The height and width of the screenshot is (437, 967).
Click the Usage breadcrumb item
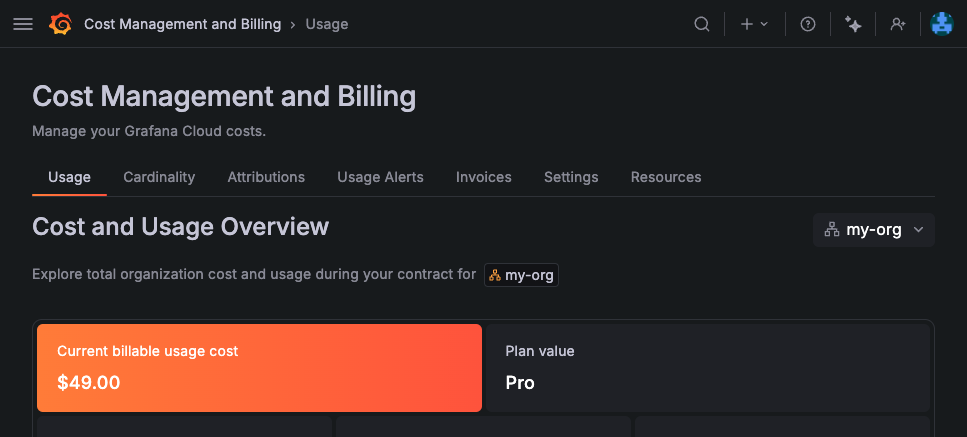pyautogui.click(x=327, y=24)
